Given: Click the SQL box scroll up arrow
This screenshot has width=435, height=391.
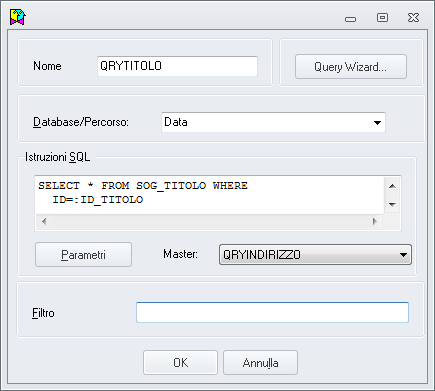Looking at the screenshot, I should click(x=392, y=186).
